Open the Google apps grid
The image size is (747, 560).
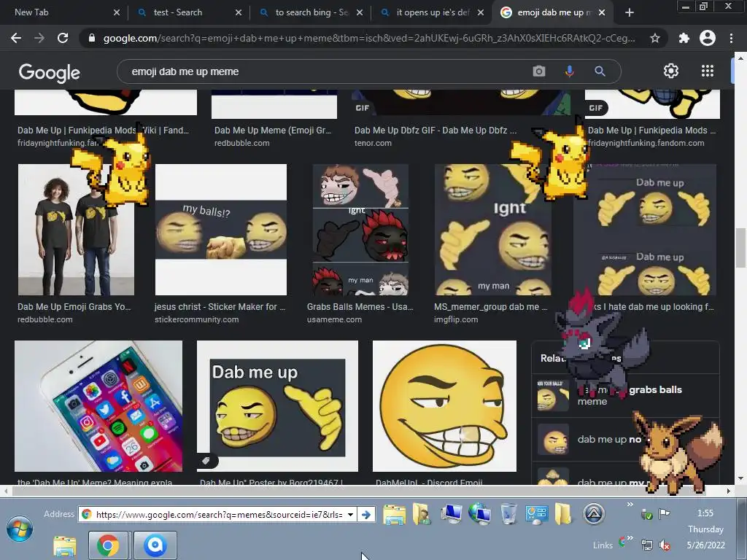tap(708, 71)
